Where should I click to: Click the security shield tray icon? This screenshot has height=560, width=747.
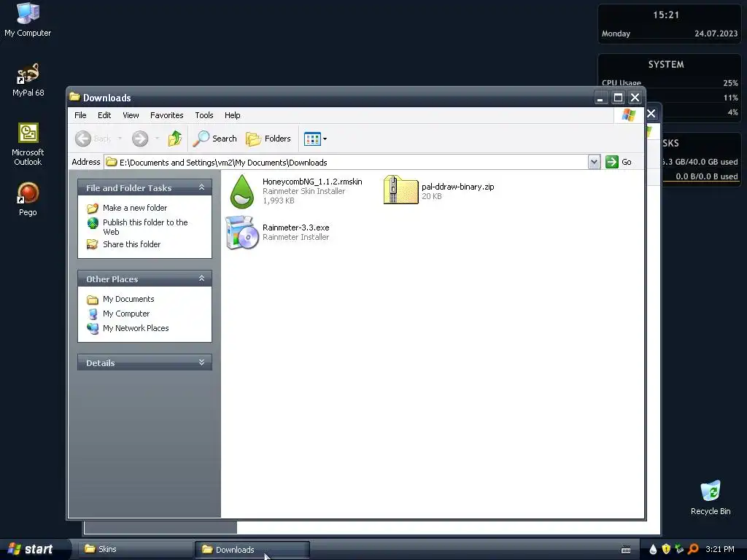pyautogui.click(x=666, y=549)
